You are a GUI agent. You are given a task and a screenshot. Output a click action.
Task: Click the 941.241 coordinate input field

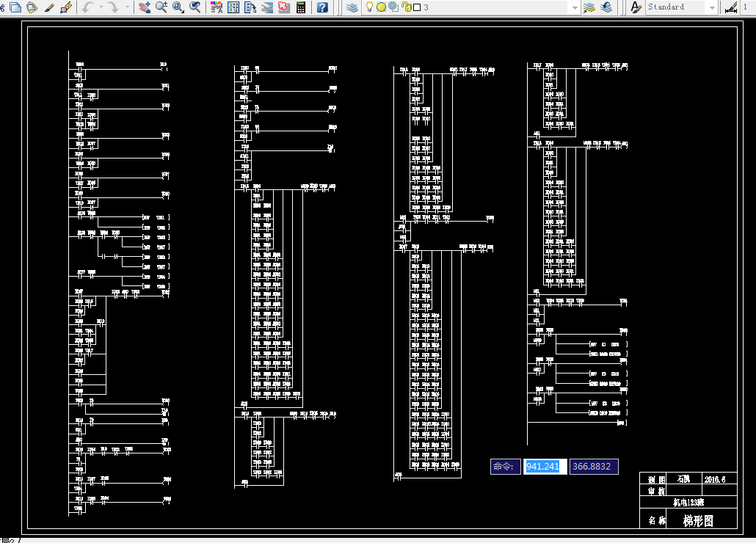pyautogui.click(x=545, y=467)
